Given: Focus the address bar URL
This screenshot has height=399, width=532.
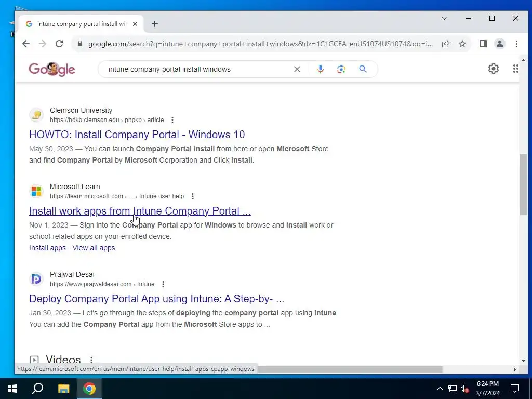Looking at the screenshot, I should [260, 44].
